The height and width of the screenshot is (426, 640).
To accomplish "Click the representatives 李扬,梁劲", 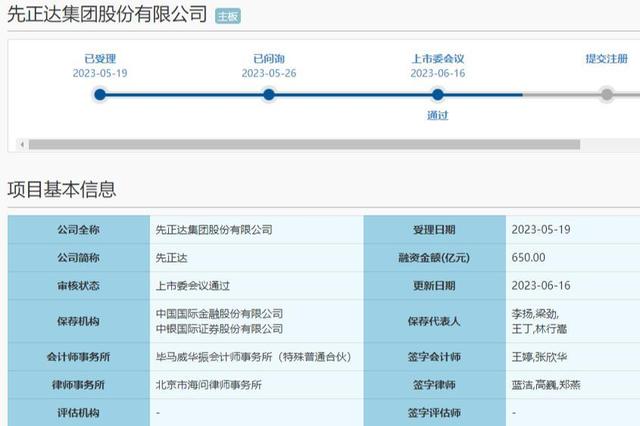I will (535, 314).
